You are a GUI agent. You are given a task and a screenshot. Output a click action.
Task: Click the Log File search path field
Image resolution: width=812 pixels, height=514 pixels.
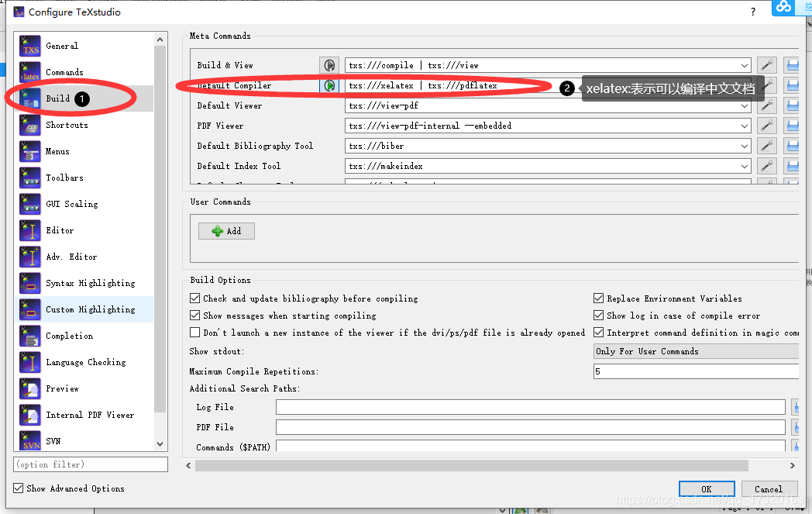530,407
